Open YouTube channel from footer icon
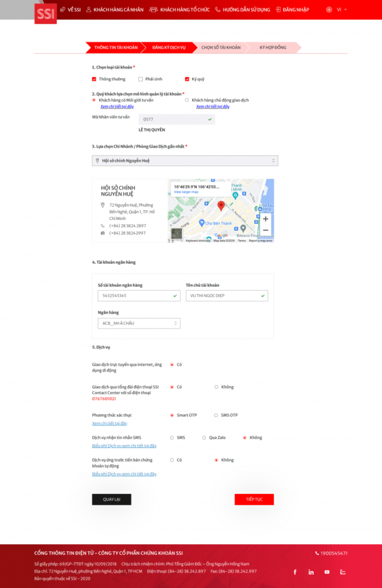 [x=327, y=572]
